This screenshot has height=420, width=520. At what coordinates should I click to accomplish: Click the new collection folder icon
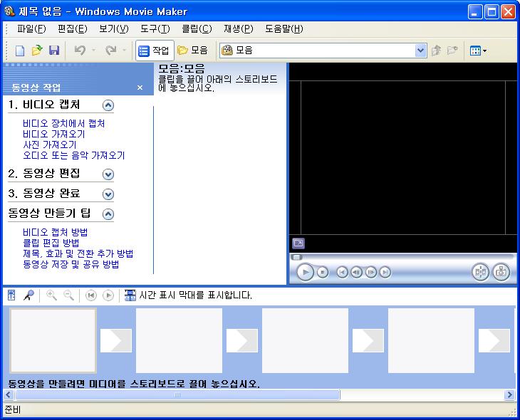[452, 51]
